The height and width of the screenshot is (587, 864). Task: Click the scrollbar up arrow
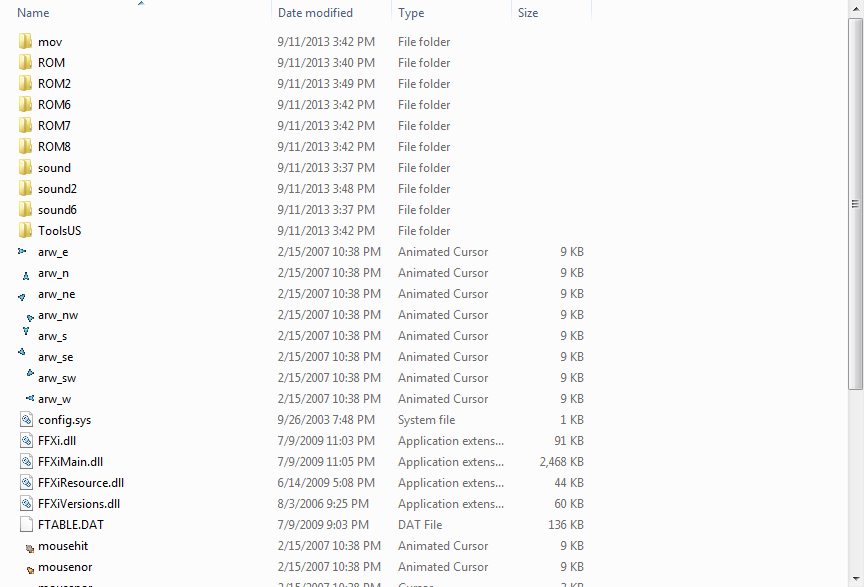coord(855,7)
